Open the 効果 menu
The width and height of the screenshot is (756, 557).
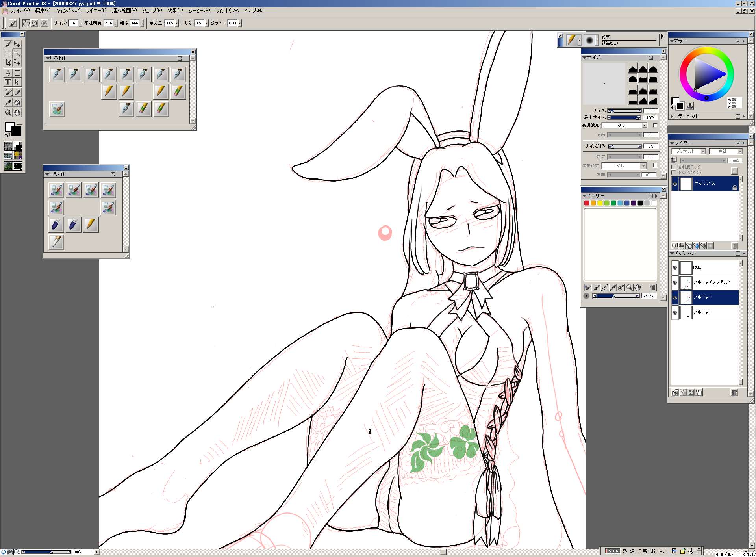click(x=174, y=11)
